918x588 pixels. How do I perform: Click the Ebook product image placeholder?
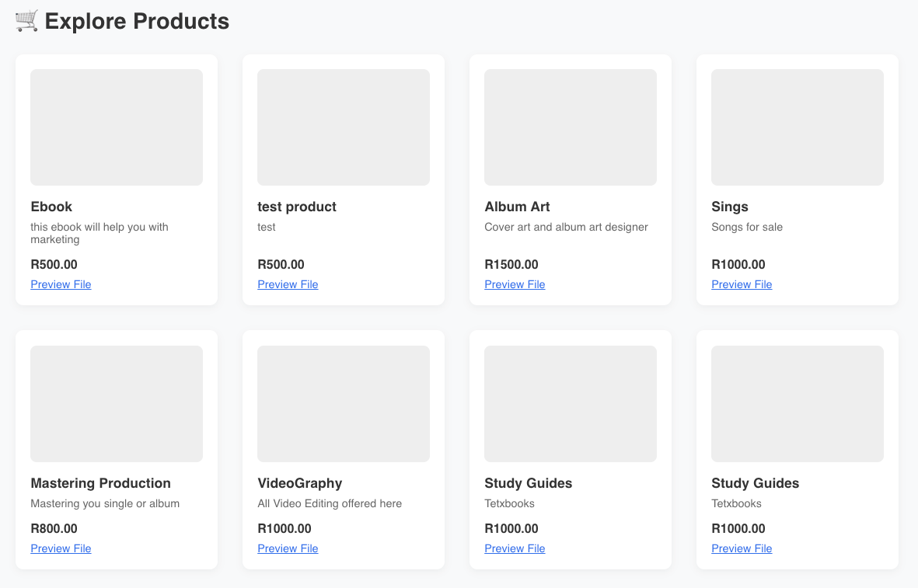click(x=117, y=127)
